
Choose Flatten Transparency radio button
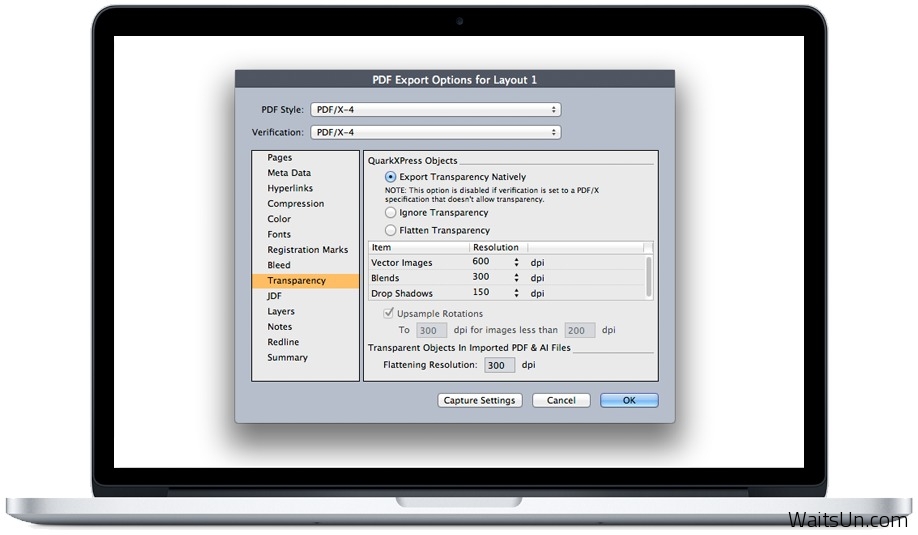[391, 230]
